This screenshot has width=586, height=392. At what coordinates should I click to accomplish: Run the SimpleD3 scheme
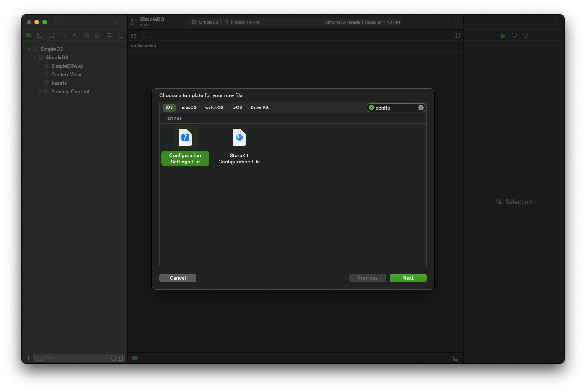(x=117, y=22)
